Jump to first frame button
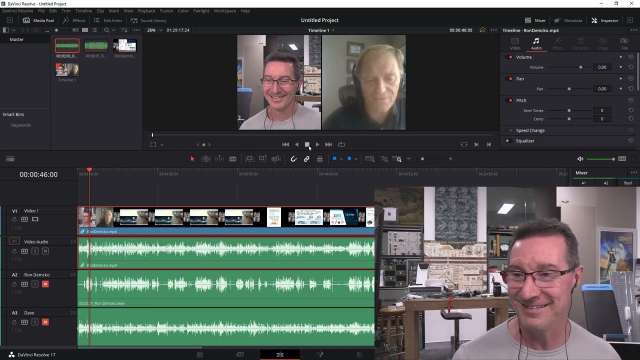Image resolution: width=640 pixels, height=360 pixels. click(286, 144)
